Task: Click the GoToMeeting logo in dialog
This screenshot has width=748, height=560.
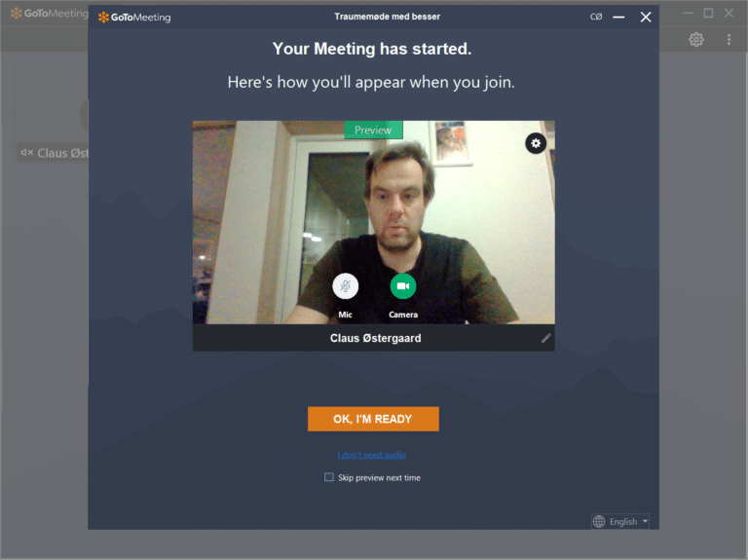Action: click(134, 18)
